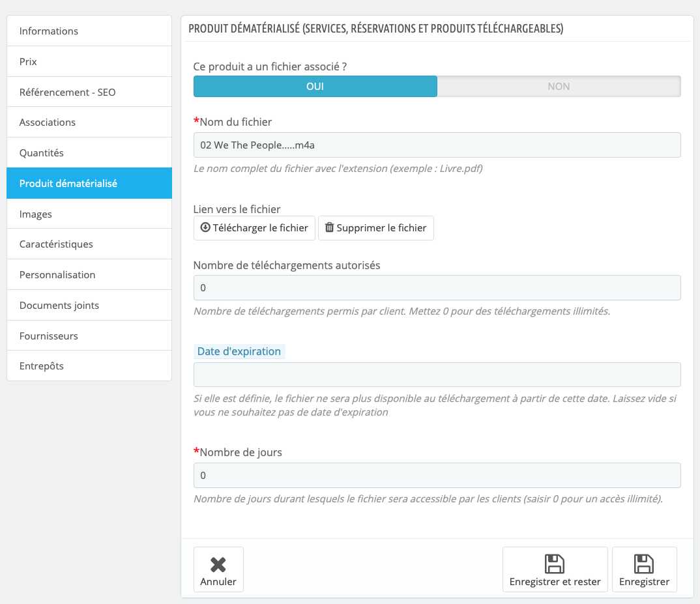Viewport: 700px width, 604px height.
Task: Open the Associations tab
Action: coord(89,122)
